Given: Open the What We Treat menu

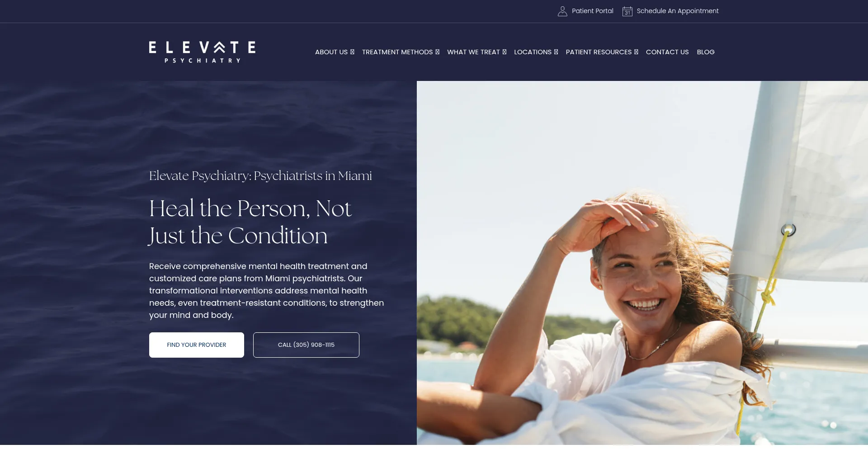Looking at the screenshot, I should [x=473, y=52].
